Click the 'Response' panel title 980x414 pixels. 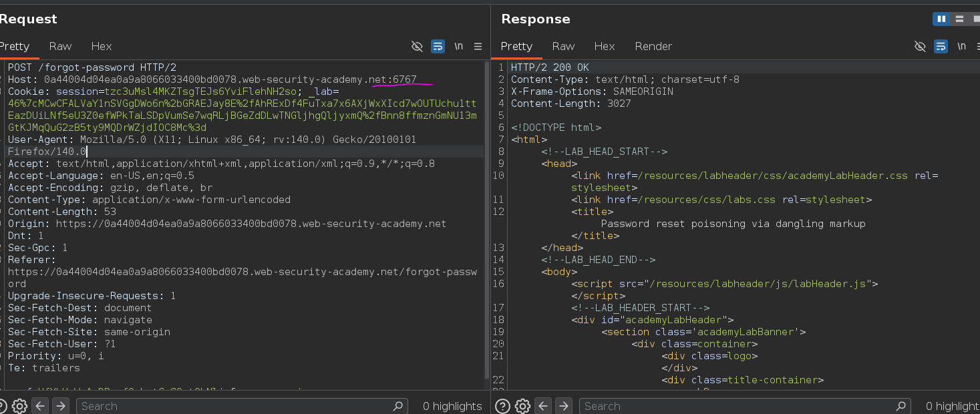[536, 19]
